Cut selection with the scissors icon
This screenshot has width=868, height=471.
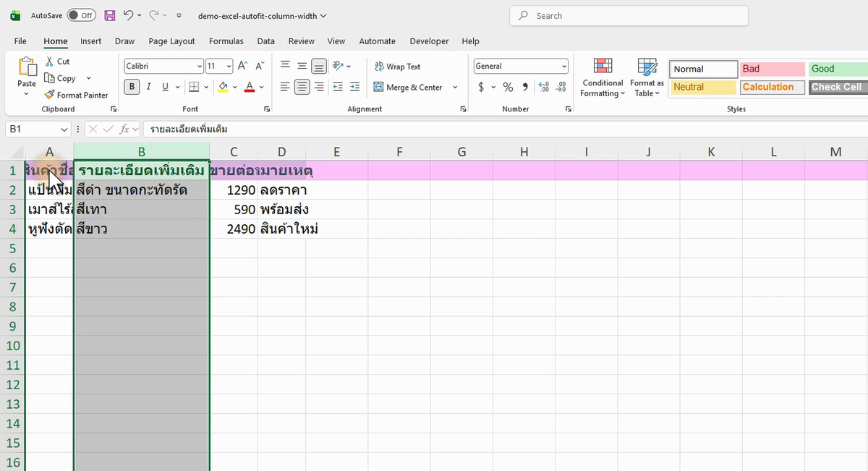58,61
